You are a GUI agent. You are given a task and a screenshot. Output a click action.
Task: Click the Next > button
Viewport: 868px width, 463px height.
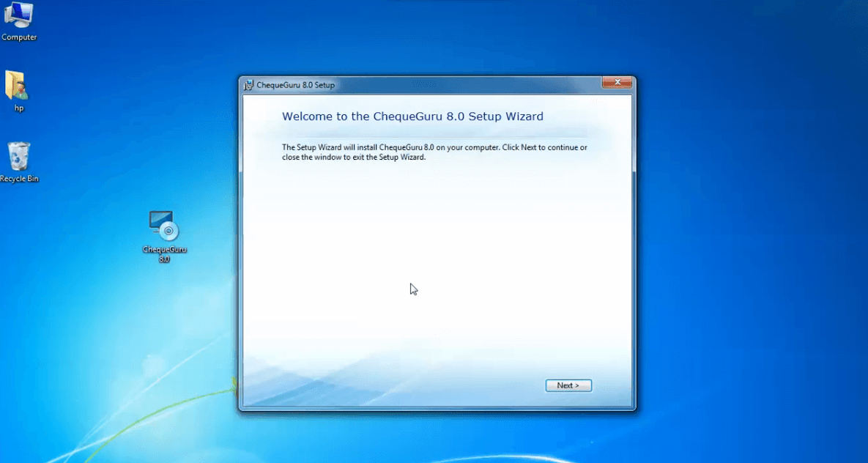[568, 385]
